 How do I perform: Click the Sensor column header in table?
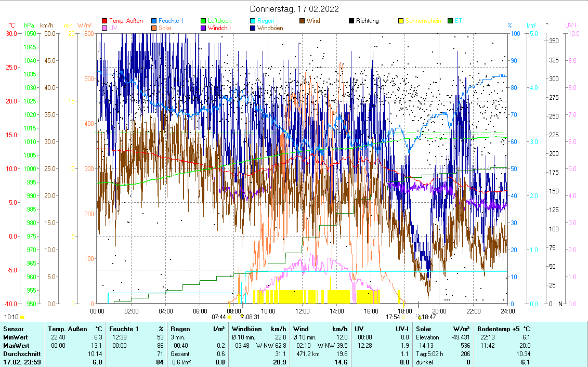pos(13,329)
